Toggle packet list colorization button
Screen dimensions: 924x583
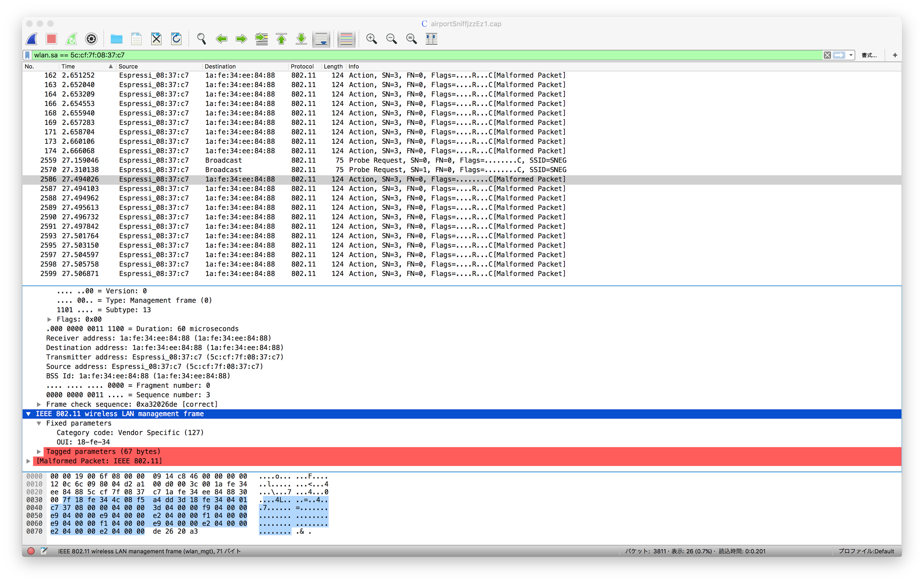point(346,39)
